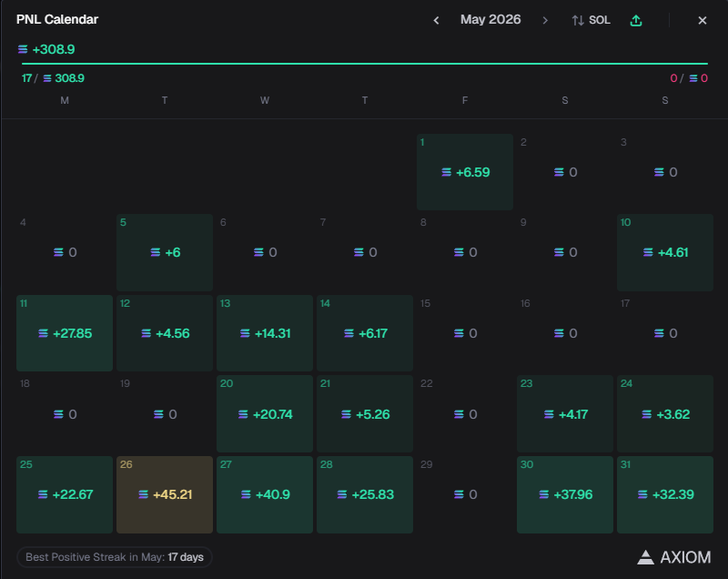
Task: Click day 19 cell with zero PNL
Action: tap(165, 413)
